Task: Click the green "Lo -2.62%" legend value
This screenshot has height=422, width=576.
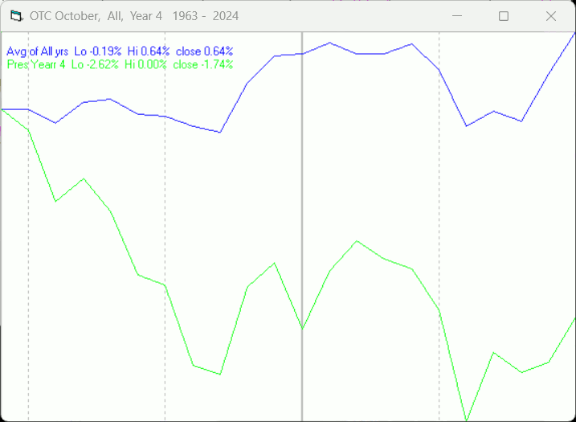Action: point(95,65)
